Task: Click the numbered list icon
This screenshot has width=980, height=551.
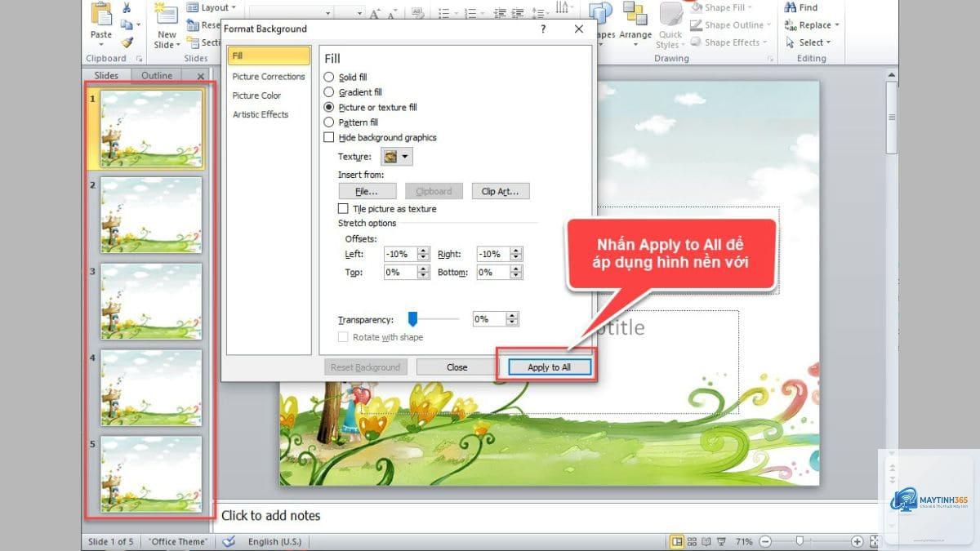Action: (471, 13)
